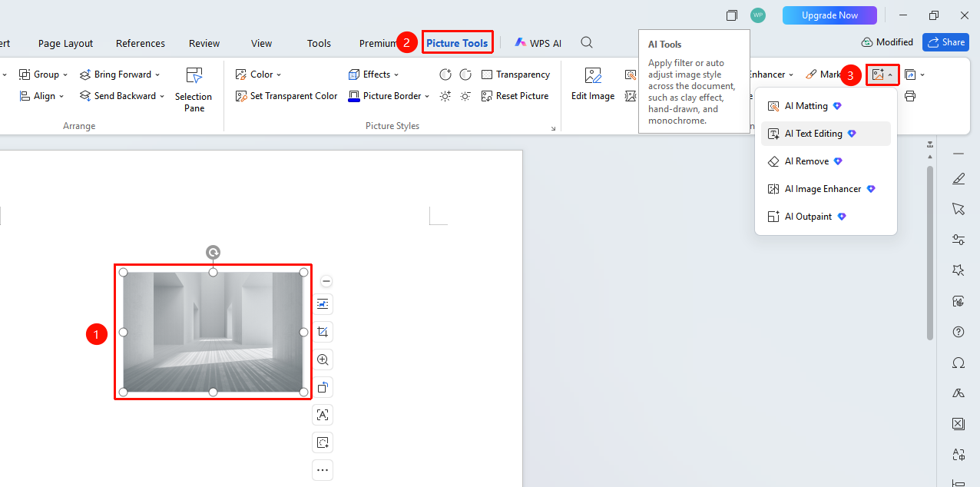This screenshot has height=487, width=980.
Task: Click the vertical scrollbar thumb
Action: 930,253
